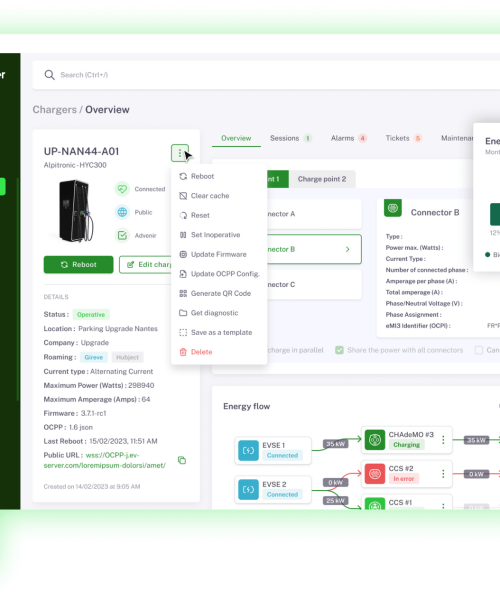Click the Generate QR Code icon
The image size is (500, 600).
click(183, 293)
